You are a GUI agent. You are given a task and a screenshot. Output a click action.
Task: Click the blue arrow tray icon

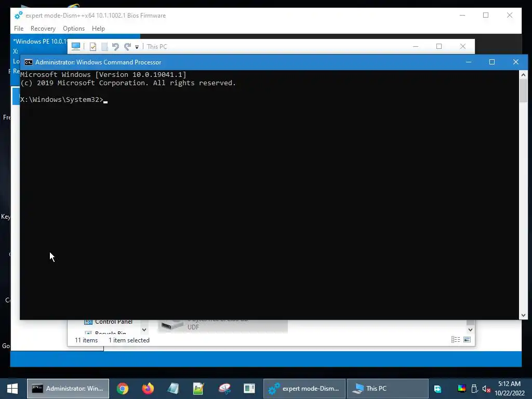[x=437, y=389]
